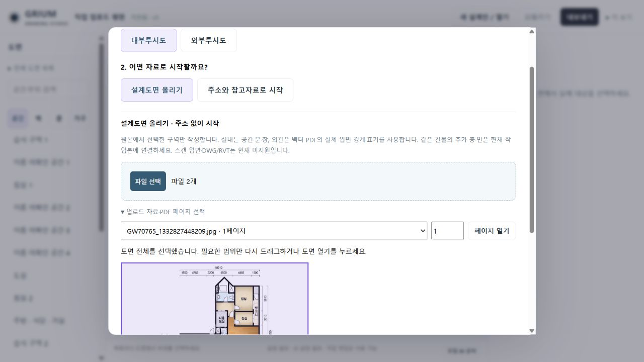Click the dialog scrollbar up arrow
Screen dimensions: 644x362
[532, 31]
